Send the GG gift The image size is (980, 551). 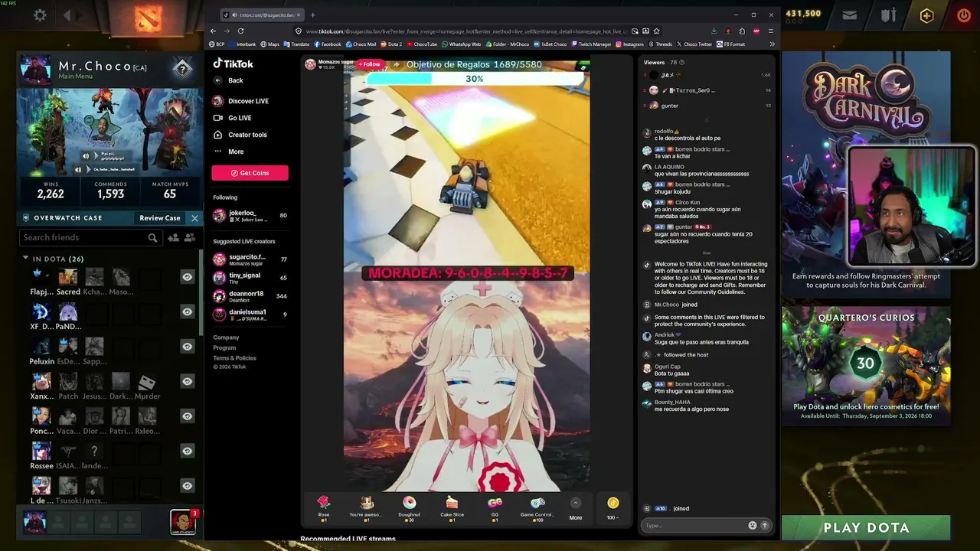pos(495,507)
